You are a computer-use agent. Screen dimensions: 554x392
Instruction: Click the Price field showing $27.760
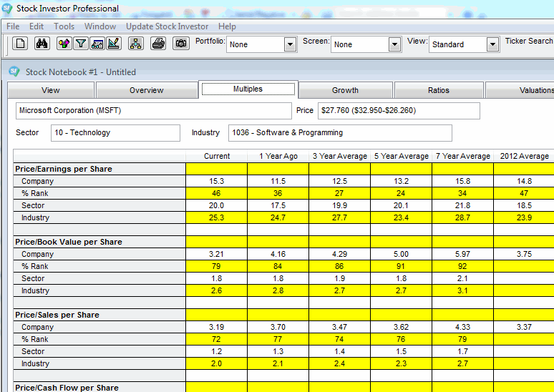[398, 111]
